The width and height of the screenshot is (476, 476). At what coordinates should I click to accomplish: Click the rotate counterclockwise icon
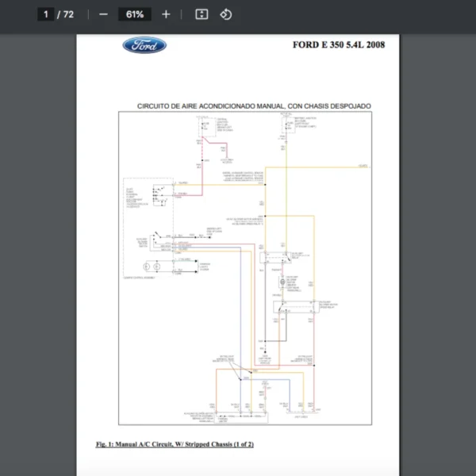click(x=225, y=14)
